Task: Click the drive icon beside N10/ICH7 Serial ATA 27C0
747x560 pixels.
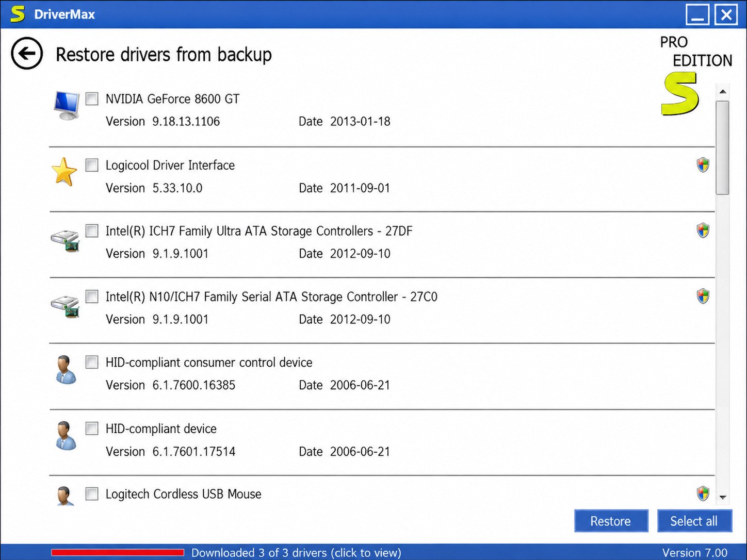Action: coord(66,306)
